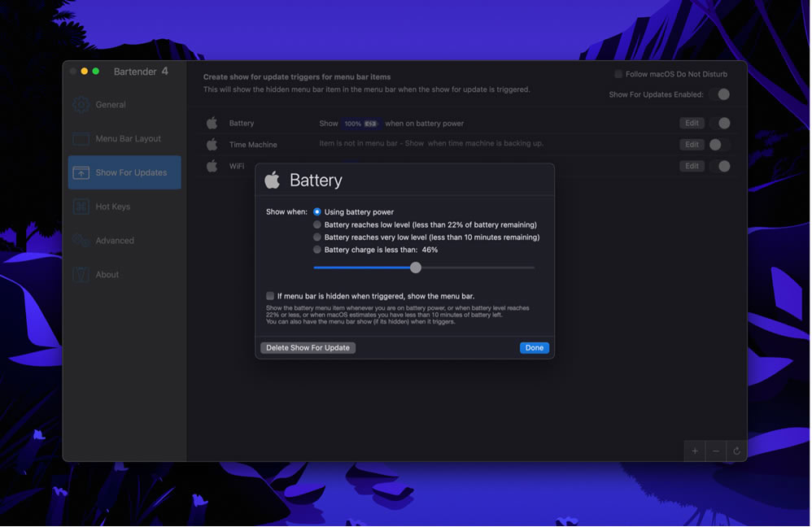Check the show menu bar when triggered box
Image resolution: width=812 pixels, height=527 pixels.
pos(270,296)
